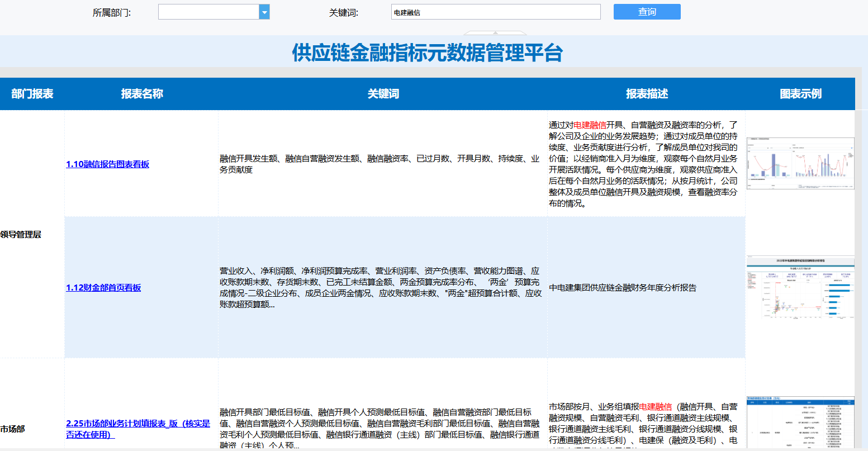View chart thumbnail for 1.12财金部首页看板
The height and width of the screenshot is (451, 868).
click(x=800, y=288)
